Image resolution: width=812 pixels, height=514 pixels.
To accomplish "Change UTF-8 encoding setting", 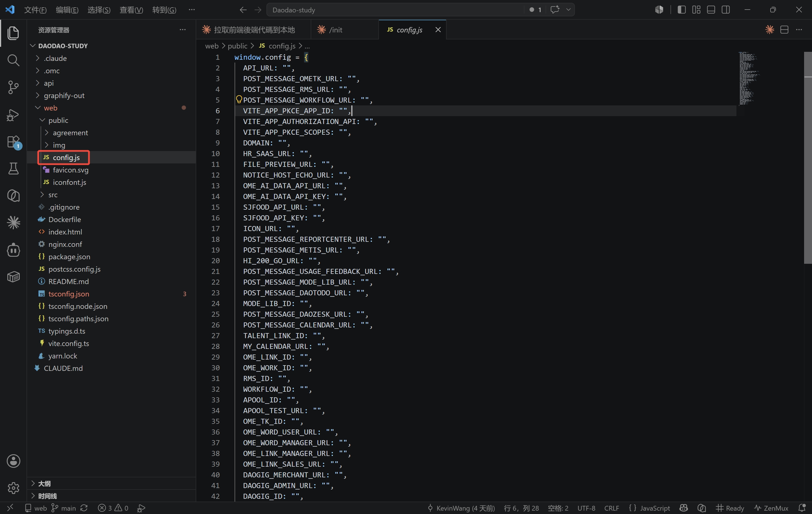I will pos(586,508).
